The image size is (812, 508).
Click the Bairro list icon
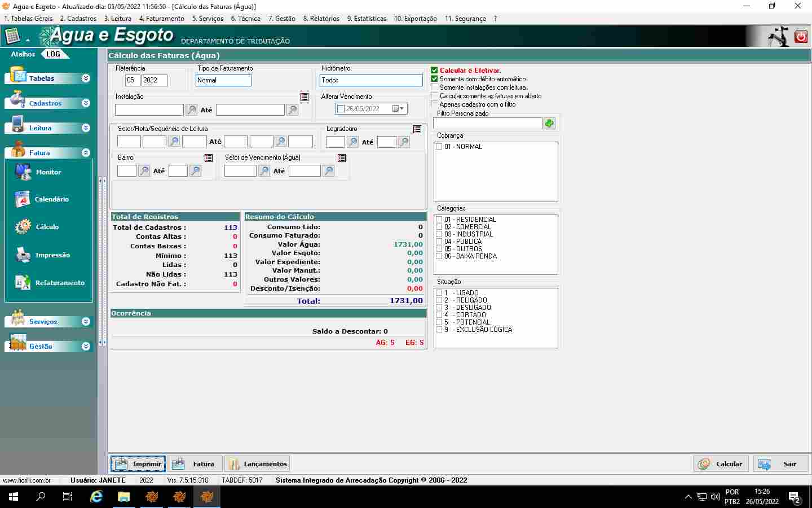coord(209,158)
